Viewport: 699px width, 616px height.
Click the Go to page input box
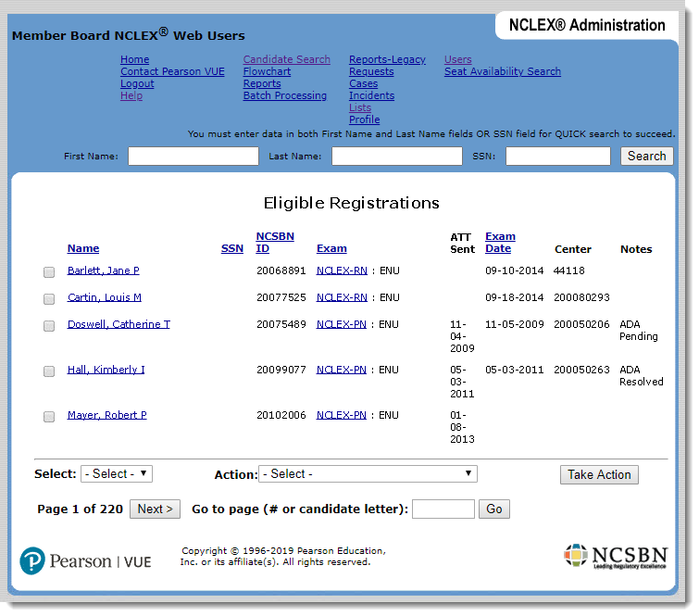click(x=443, y=509)
